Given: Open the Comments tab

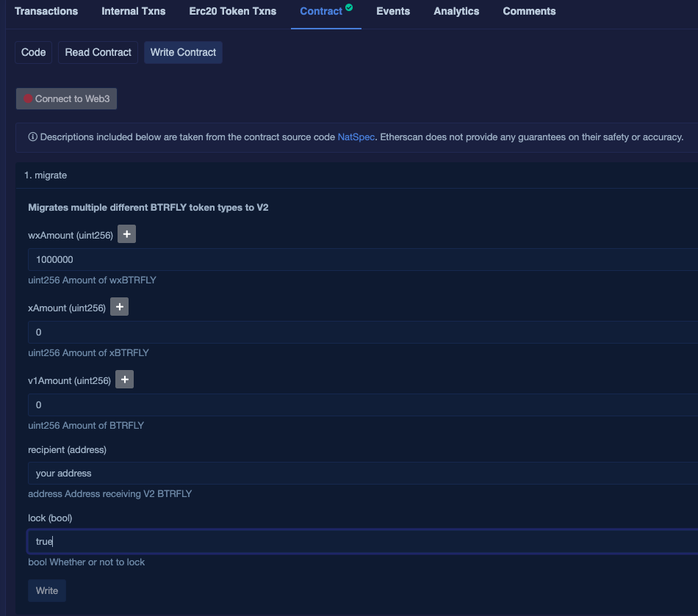Looking at the screenshot, I should click(529, 12).
